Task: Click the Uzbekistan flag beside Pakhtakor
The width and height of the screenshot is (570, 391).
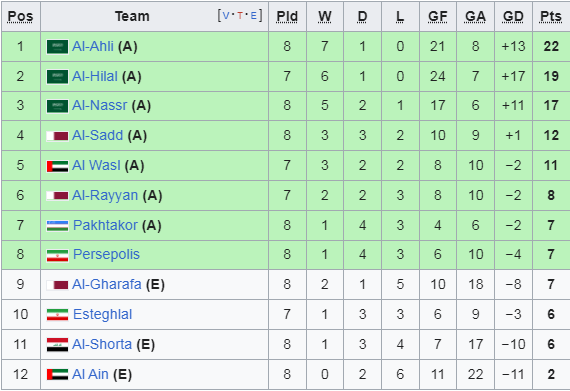Action: tap(57, 226)
